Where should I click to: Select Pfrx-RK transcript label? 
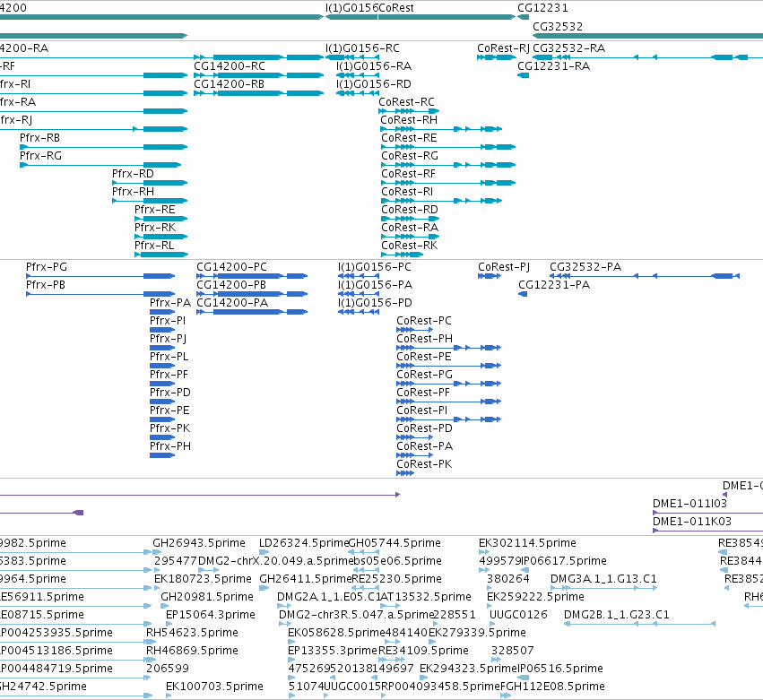(155, 228)
